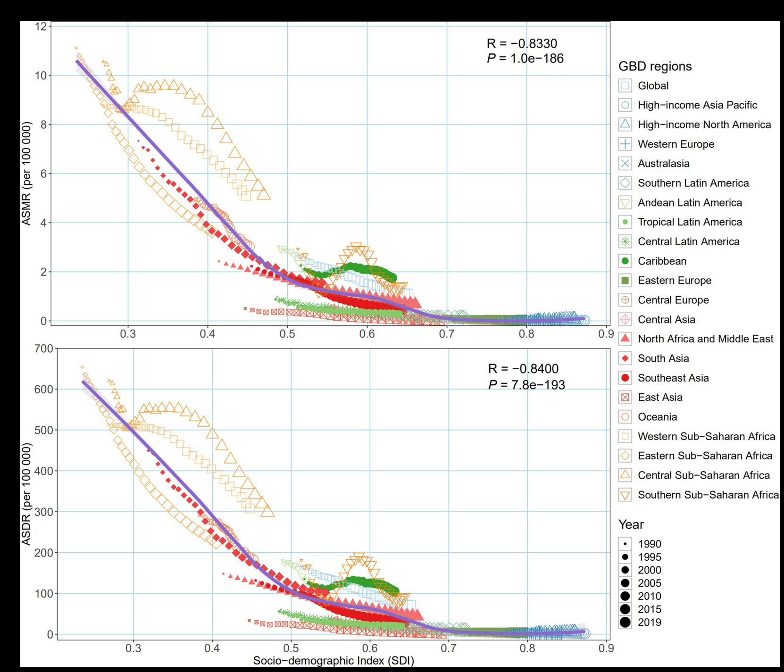This screenshot has width=784, height=672.
Task: Click the 'P = 7.8e−193' annotation
Action: pos(526,385)
